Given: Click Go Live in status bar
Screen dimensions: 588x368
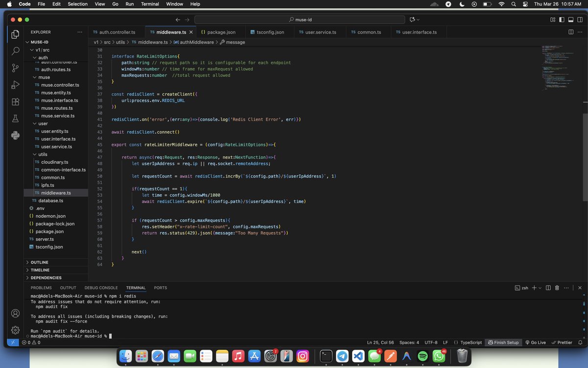Looking at the screenshot, I should tap(535, 342).
